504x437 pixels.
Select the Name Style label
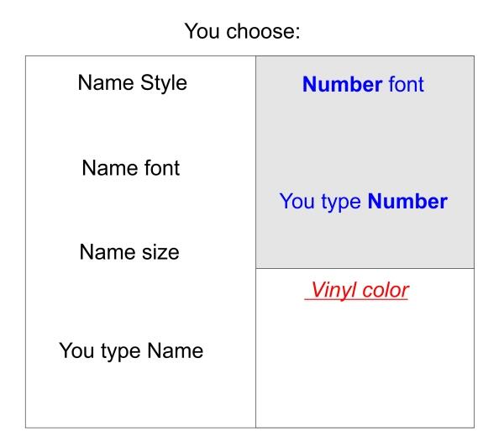pos(133,83)
